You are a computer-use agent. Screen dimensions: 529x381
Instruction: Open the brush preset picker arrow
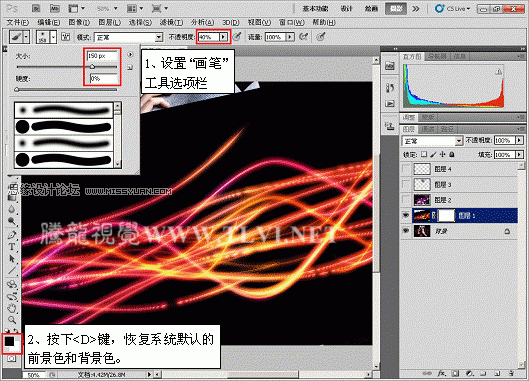pos(53,37)
